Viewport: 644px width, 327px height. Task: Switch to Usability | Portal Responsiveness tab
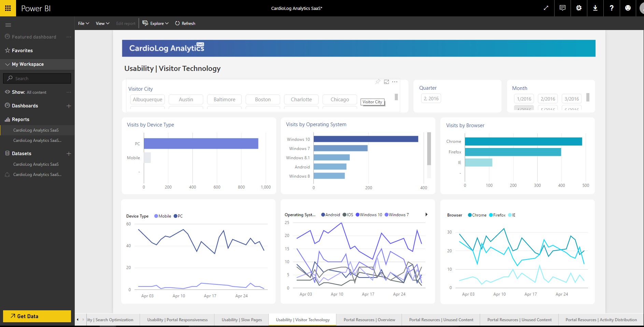[177, 320]
